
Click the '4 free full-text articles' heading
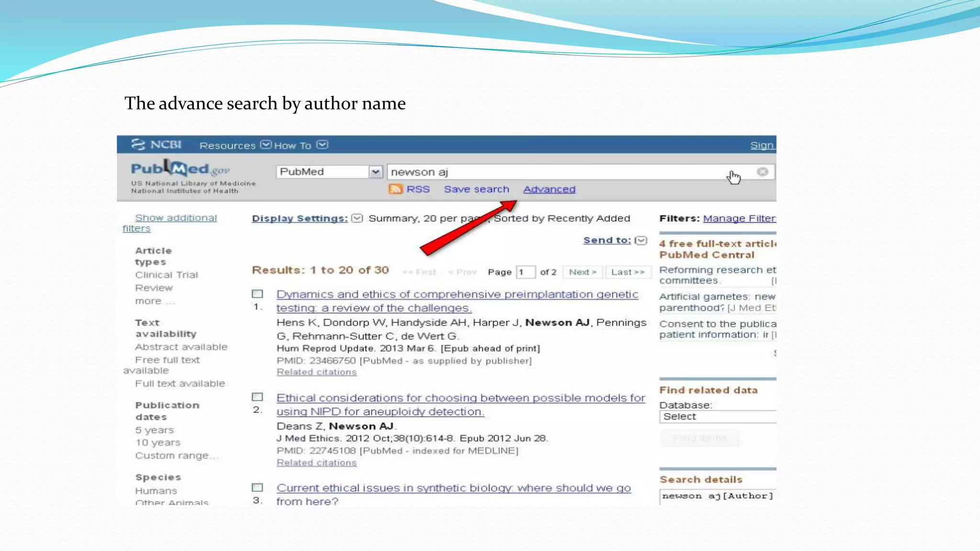point(717,249)
